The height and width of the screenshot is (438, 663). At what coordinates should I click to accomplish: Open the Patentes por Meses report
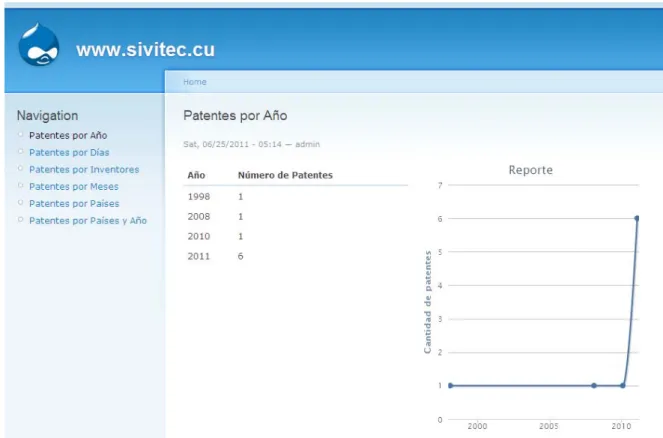point(74,186)
